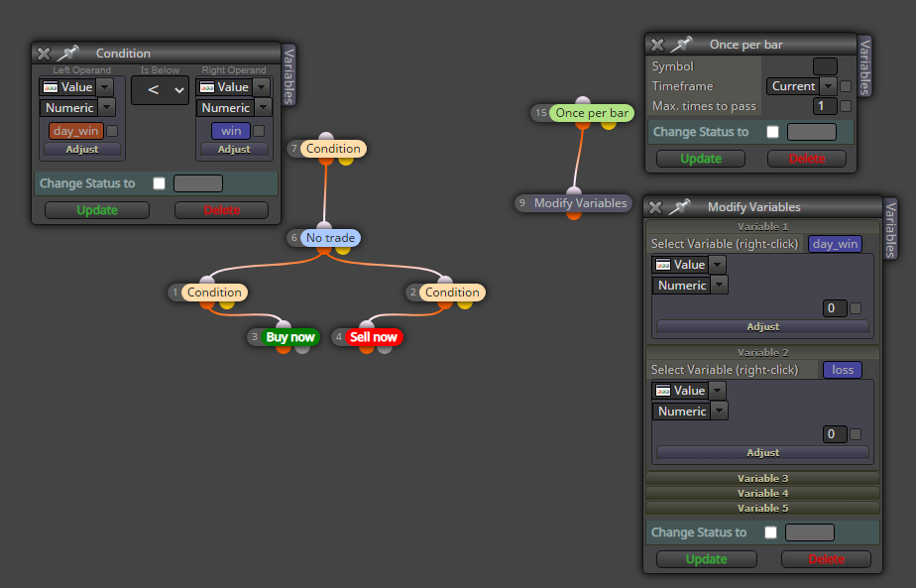Screen dimensions: 916x588
Task: Pin the Condition panel with pushpin icon
Action: 67,54
